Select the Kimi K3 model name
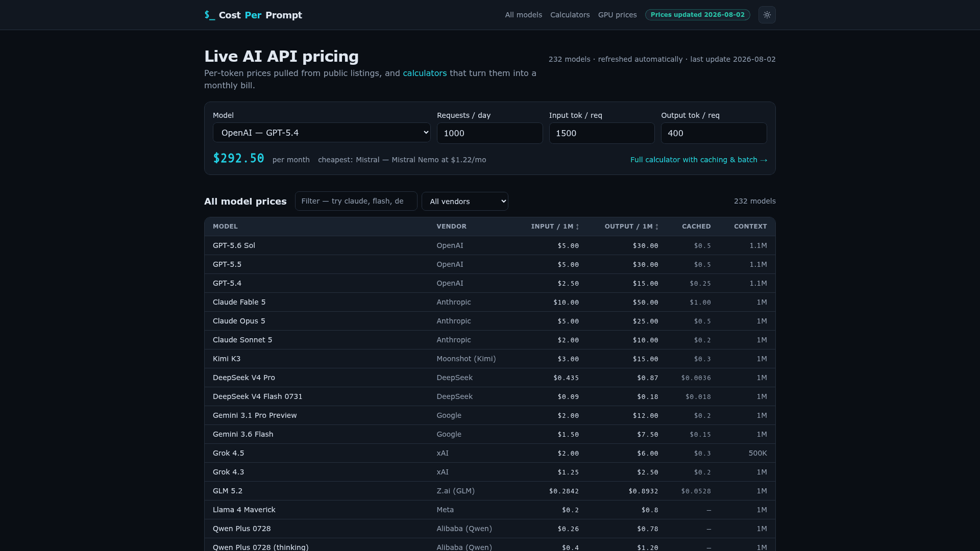This screenshot has width=980, height=551. pyautogui.click(x=227, y=359)
